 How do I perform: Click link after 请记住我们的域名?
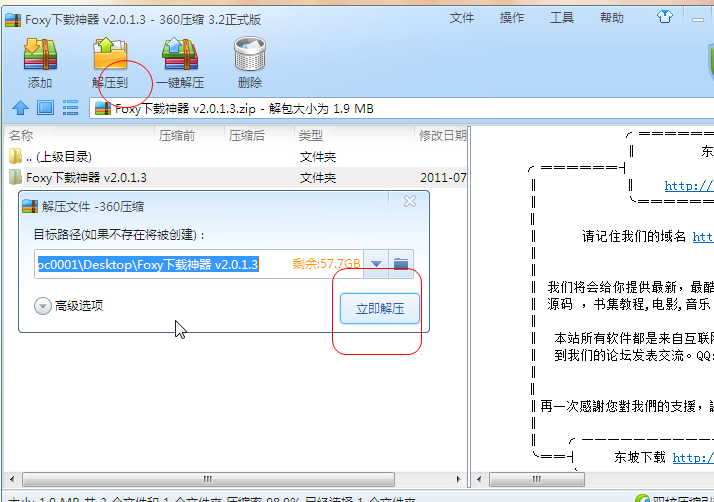(703, 236)
